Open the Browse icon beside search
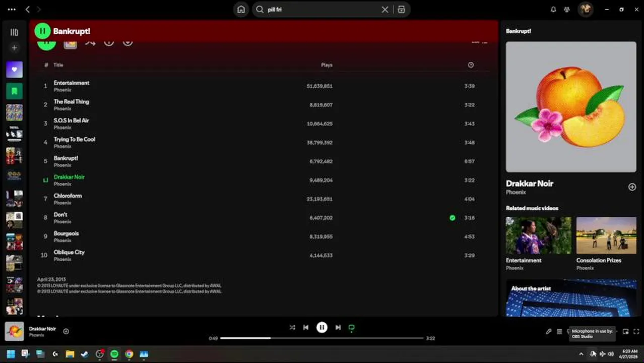The height and width of the screenshot is (363, 644). pos(401,9)
